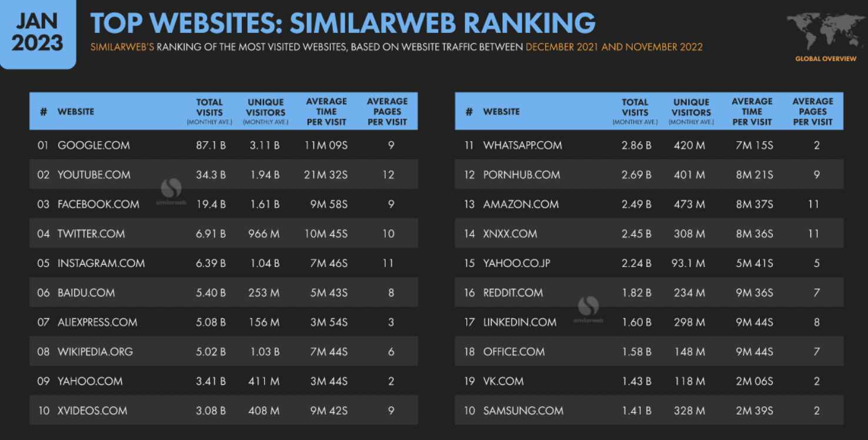Select Amazon's 2.49 B total visits
The width and height of the screenshot is (868, 440).
636,204
